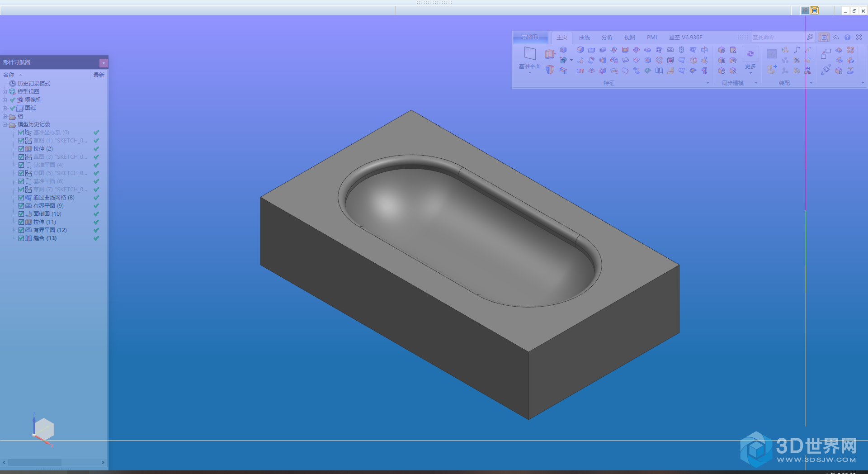Click the Shell icon in feature group
The image size is (868, 474).
(603, 60)
